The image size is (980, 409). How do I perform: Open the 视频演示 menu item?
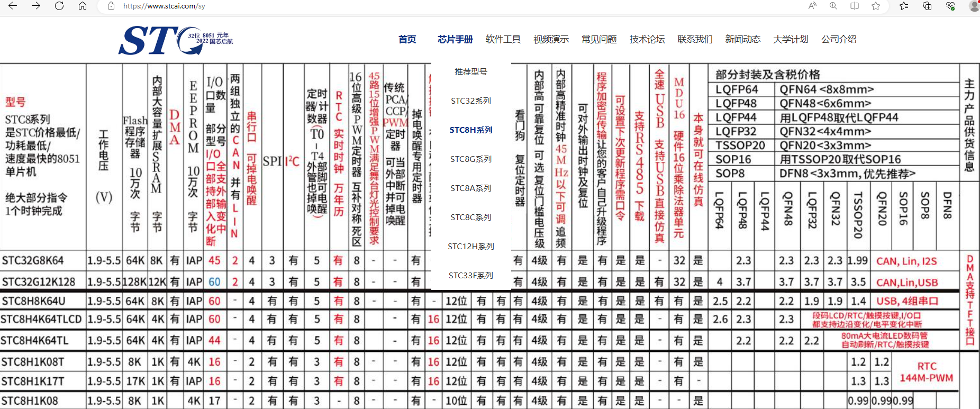pyautogui.click(x=551, y=39)
